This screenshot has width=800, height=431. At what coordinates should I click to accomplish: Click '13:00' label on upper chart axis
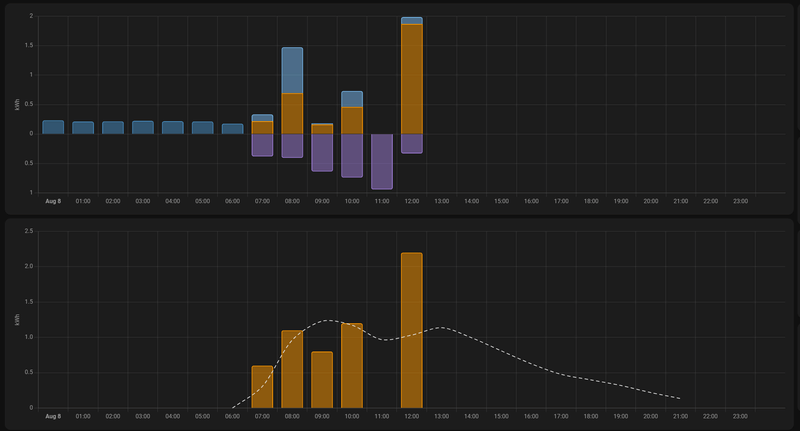(442, 201)
